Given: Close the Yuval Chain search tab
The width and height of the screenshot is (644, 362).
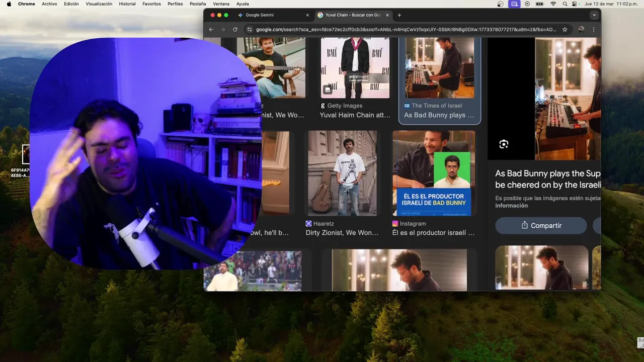Looking at the screenshot, I should coord(387,15).
